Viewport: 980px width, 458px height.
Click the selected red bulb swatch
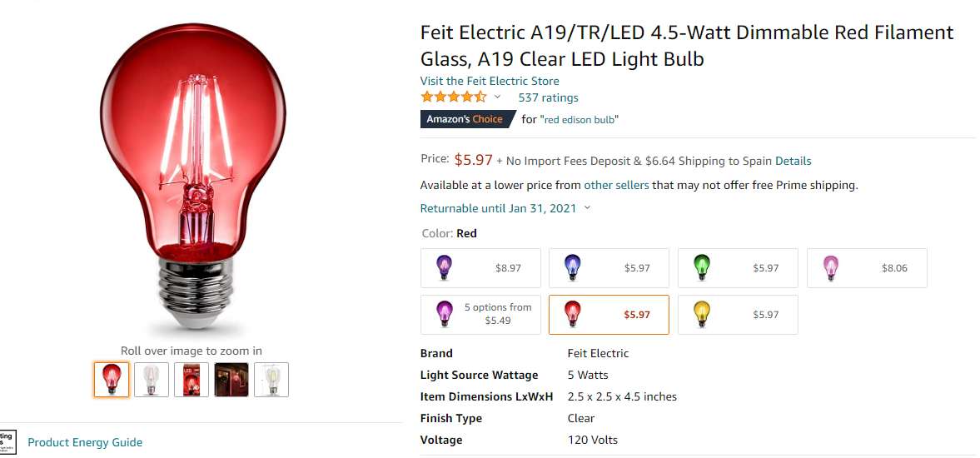click(609, 315)
